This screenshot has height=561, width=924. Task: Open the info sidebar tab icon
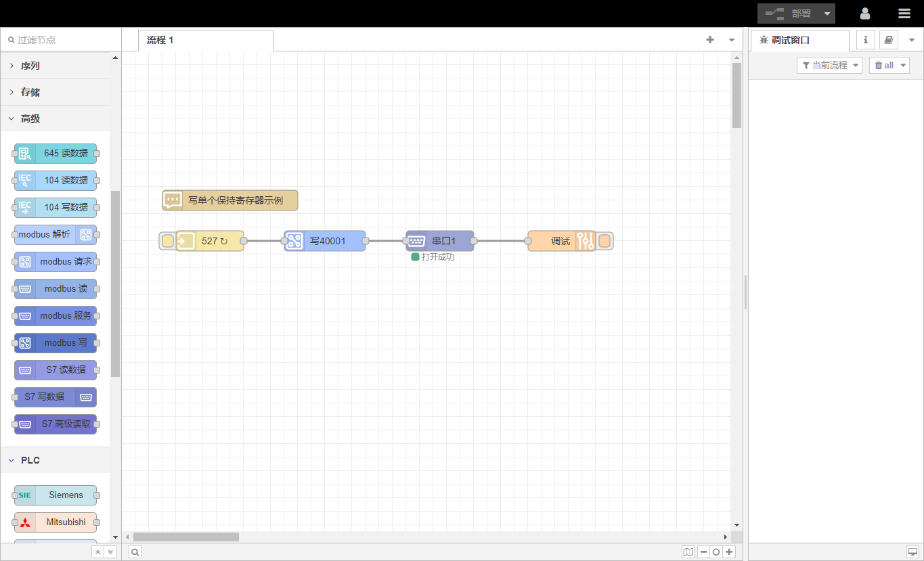coord(865,40)
